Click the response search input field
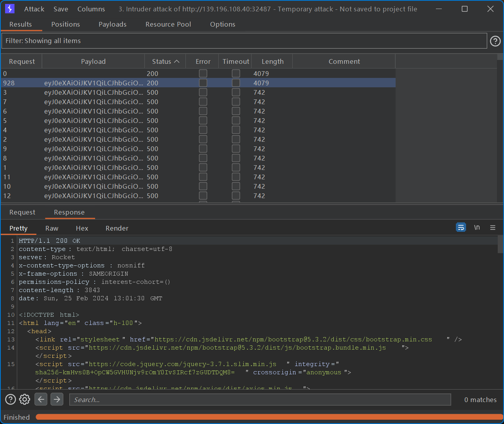The height and width of the screenshot is (424, 504). point(260,399)
